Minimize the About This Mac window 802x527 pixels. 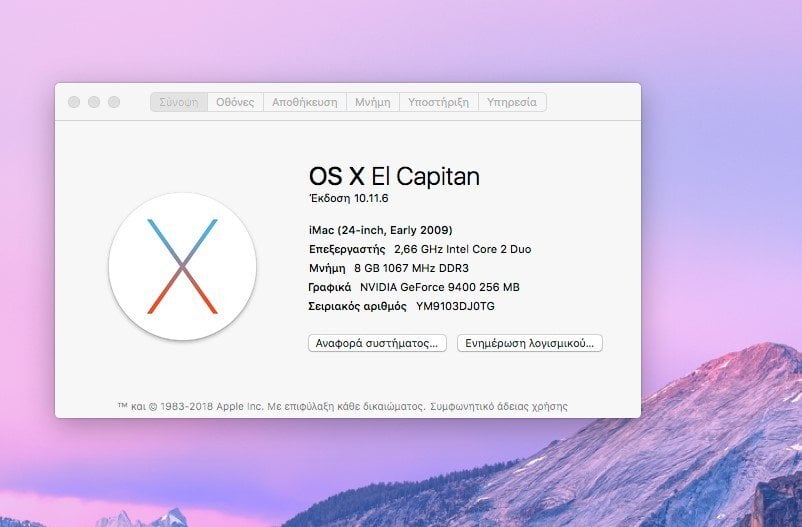pyautogui.click(x=94, y=102)
